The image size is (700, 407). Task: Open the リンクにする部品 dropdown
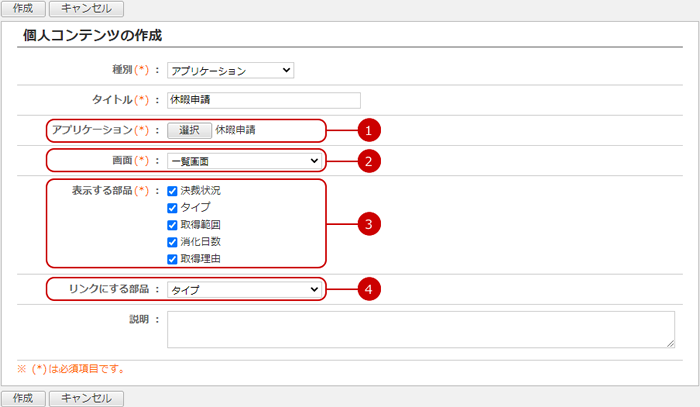243,290
